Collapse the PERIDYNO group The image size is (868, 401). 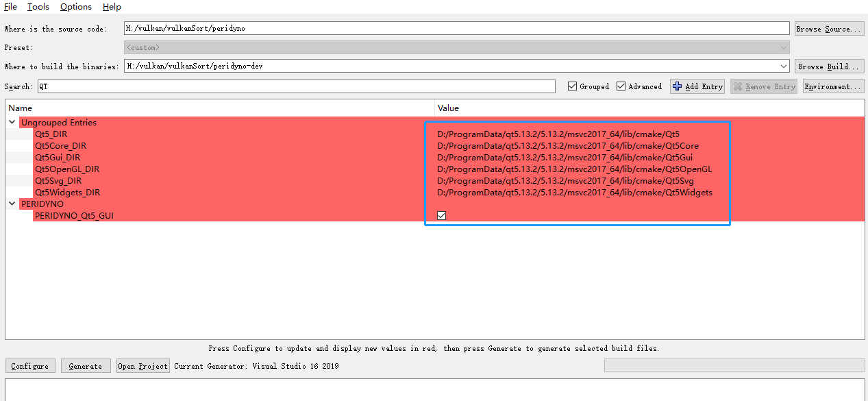point(12,204)
